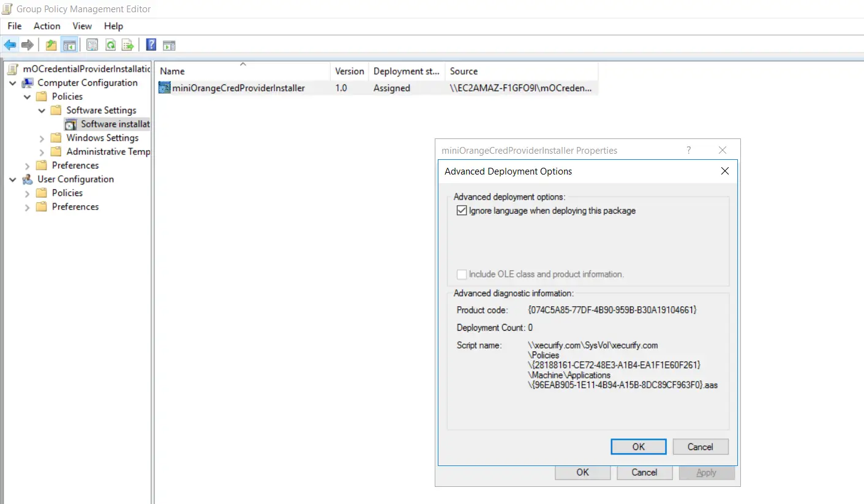Screen dimensions: 864x504
Task: Select Preferences under User Configuration
Action: point(75,207)
